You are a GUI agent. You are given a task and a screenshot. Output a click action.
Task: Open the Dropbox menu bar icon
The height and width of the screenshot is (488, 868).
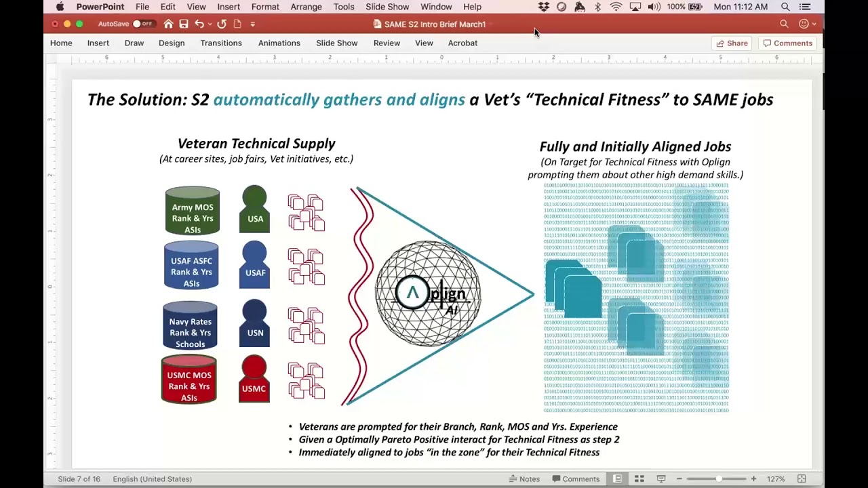click(544, 7)
